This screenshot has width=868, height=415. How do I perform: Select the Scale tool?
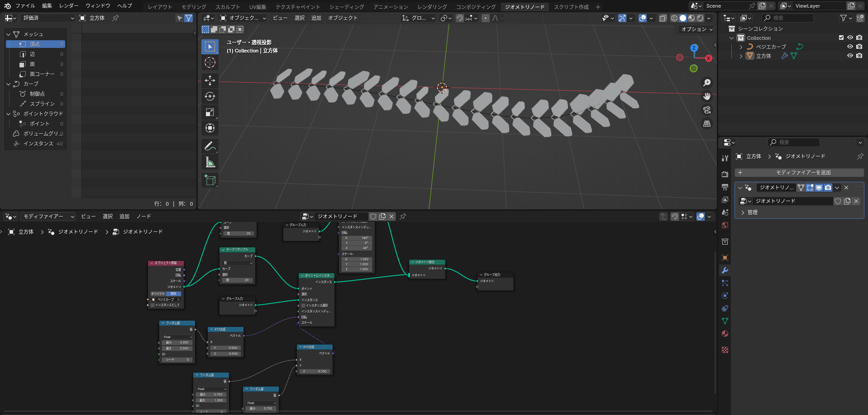pyautogui.click(x=210, y=112)
